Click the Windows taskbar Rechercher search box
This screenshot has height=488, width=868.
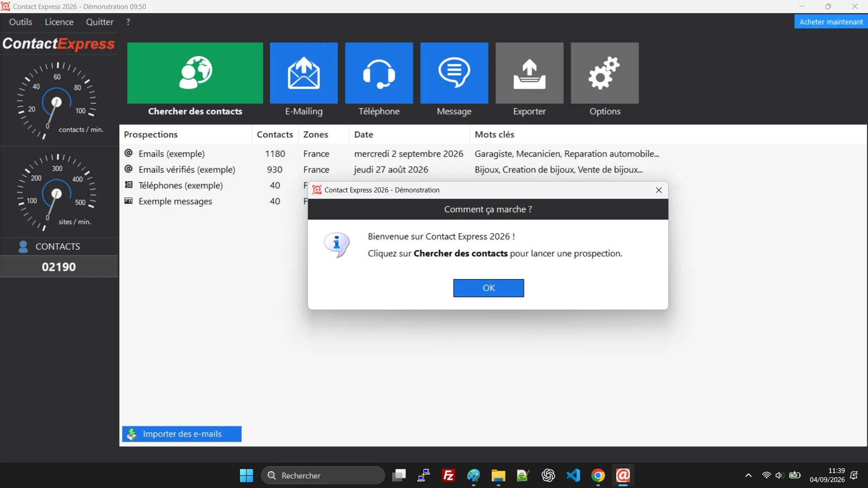[x=323, y=476]
